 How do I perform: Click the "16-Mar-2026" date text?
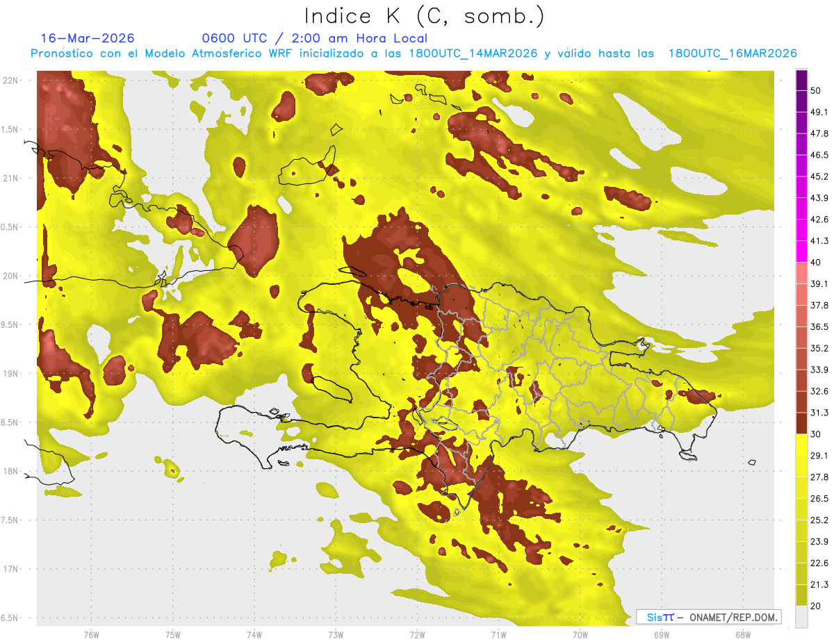pos(88,38)
